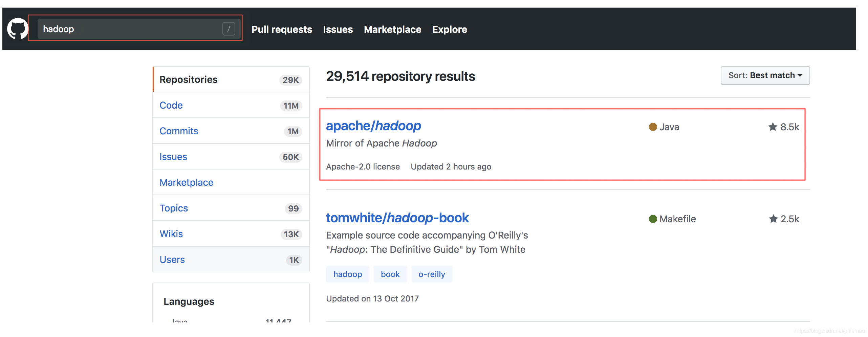The height and width of the screenshot is (337, 868).
Task: Click the star icon next to 8.5k
Action: [773, 127]
